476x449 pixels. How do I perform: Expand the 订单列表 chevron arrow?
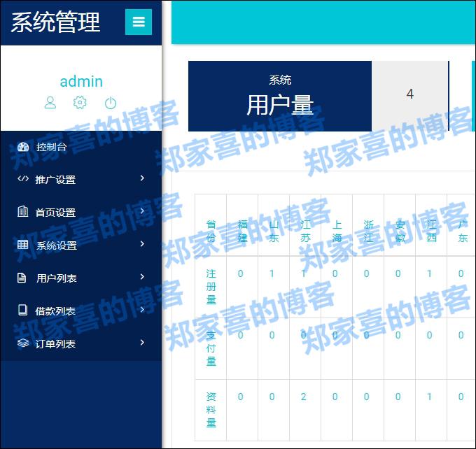pos(142,342)
